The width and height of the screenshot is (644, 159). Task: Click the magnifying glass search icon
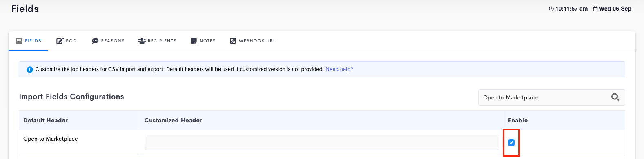[615, 97]
